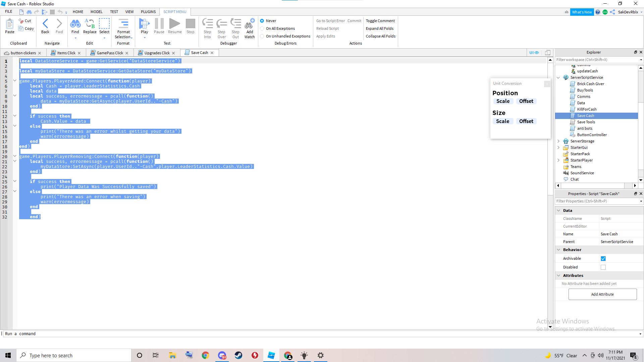Click the What's New button
This screenshot has height=362, width=644.
582,12
